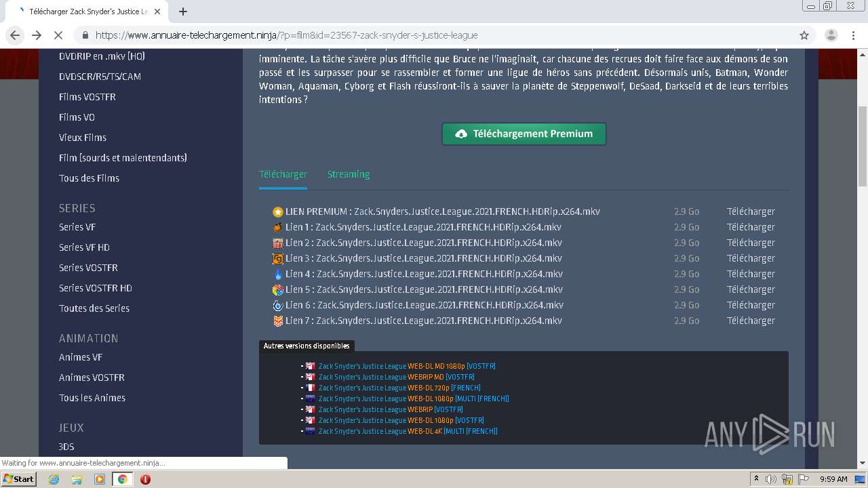
Task: Open Films VO category
Action: point(77,117)
